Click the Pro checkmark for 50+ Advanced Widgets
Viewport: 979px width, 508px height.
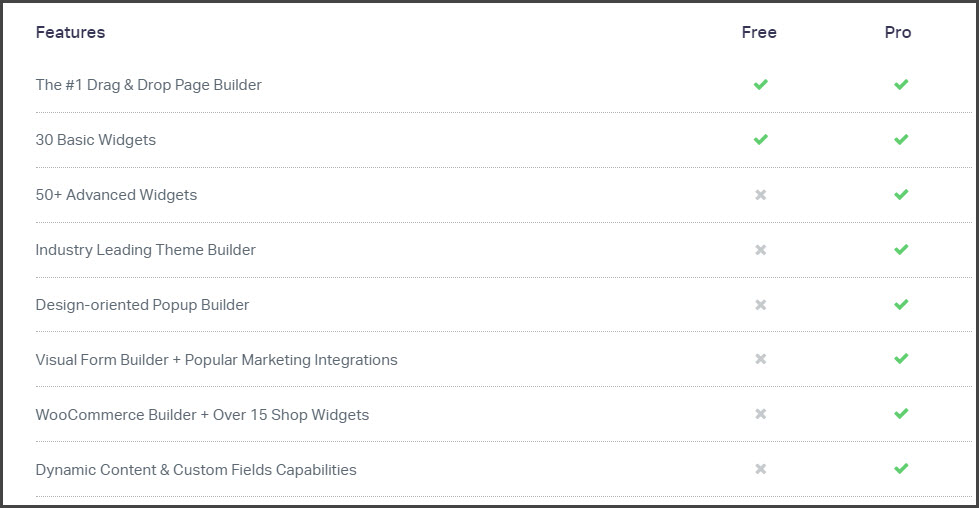[901, 194]
